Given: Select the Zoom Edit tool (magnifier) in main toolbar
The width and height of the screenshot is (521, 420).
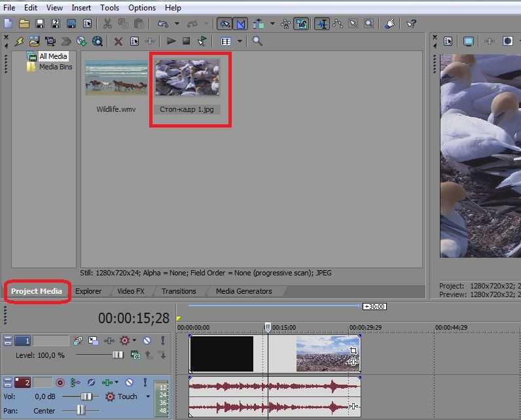Looking at the screenshot, I should 368,24.
